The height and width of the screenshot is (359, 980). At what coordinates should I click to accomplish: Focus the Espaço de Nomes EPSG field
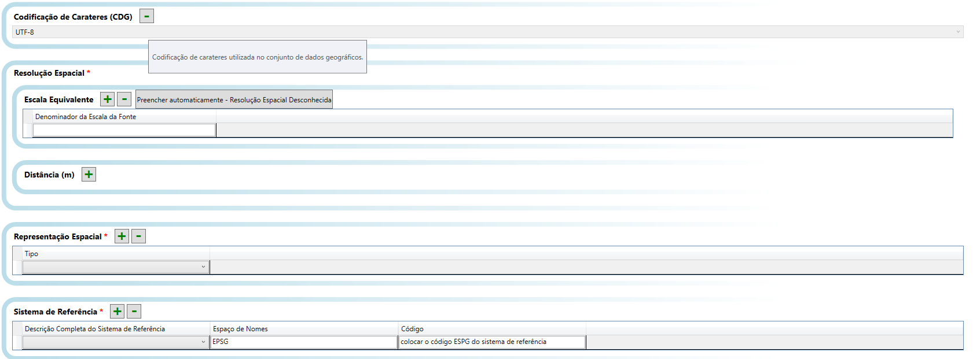click(303, 342)
